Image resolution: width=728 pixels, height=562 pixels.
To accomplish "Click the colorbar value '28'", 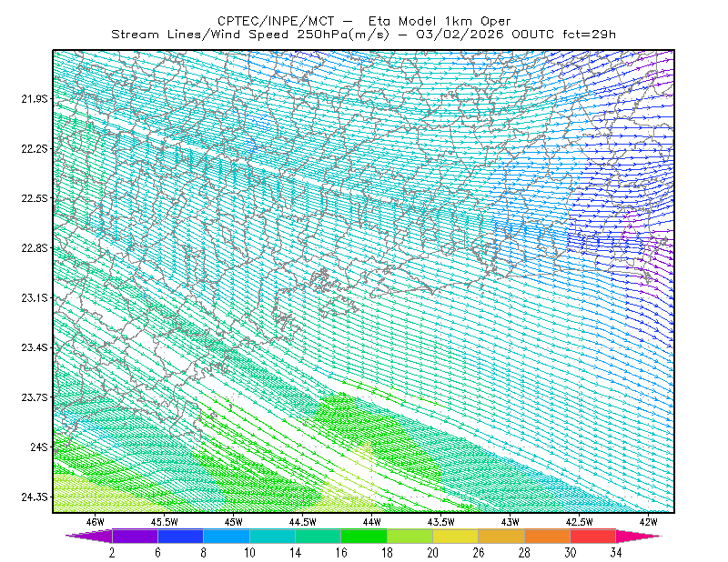I will [x=524, y=553].
